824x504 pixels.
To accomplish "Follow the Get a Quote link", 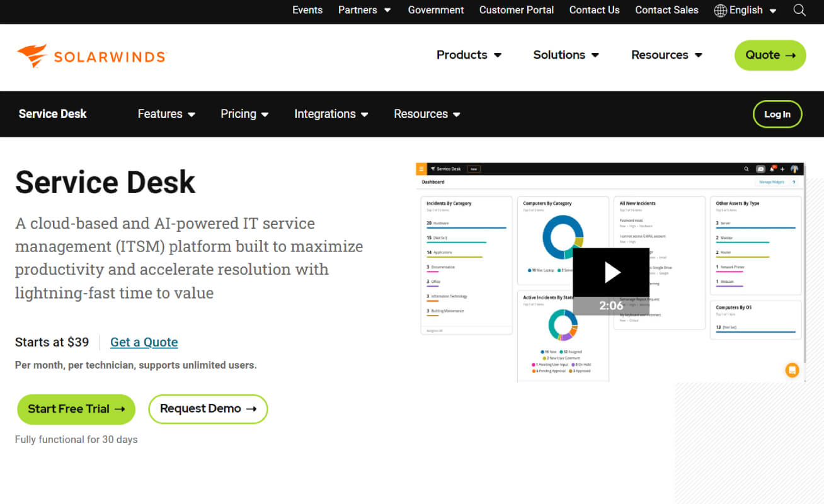I will click(144, 342).
